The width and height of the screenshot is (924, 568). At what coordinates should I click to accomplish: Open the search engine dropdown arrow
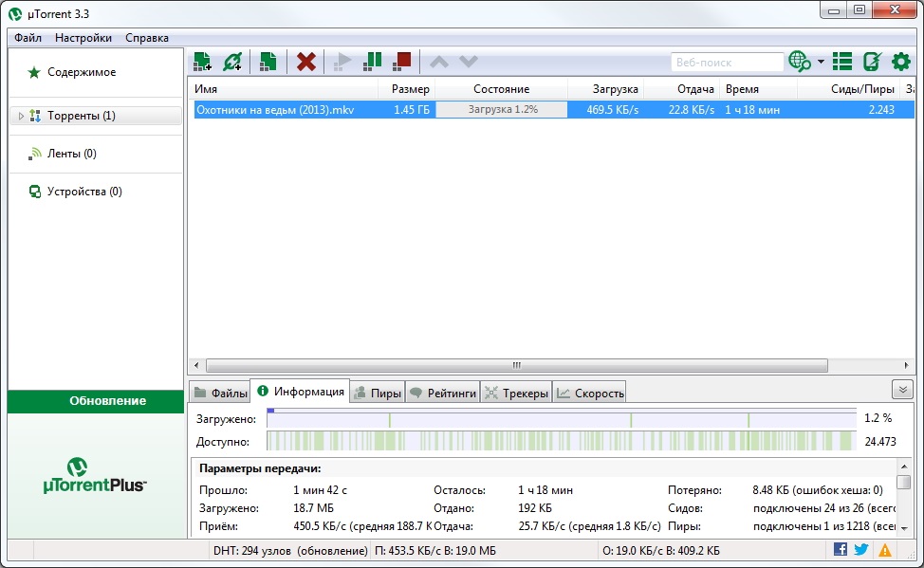click(x=821, y=63)
